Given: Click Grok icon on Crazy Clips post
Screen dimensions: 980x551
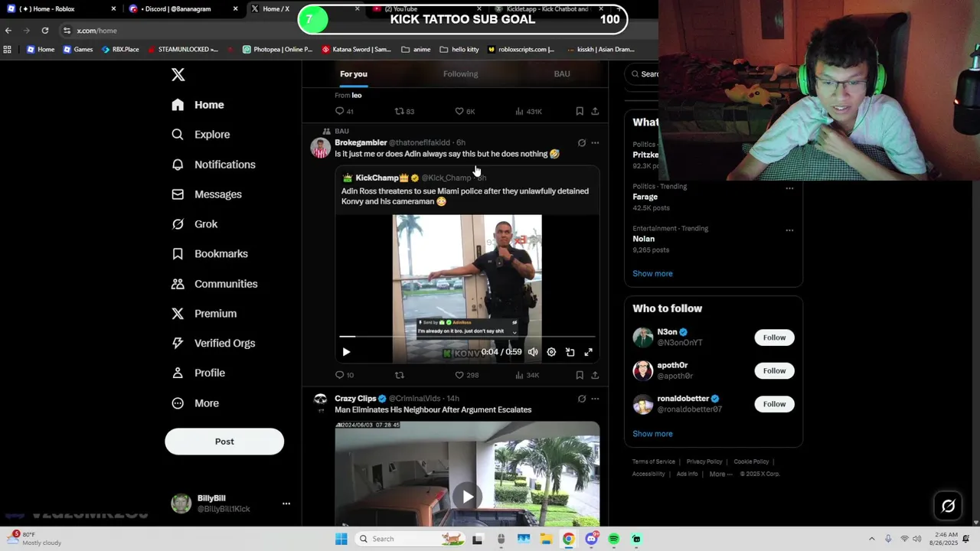Looking at the screenshot, I should point(582,399).
